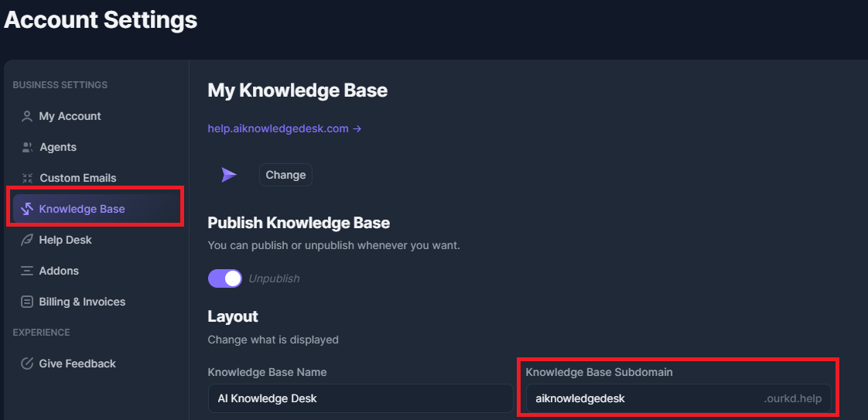This screenshot has width=868, height=420.
Task: Click the purple paper plane logo
Action: pos(229,175)
